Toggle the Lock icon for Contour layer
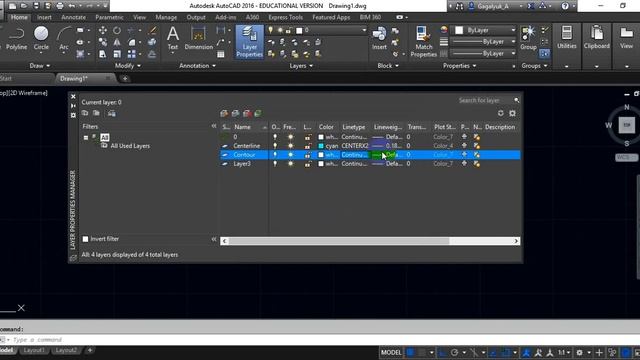Image resolution: width=640 pixels, height=360 pixels. [x=307, y=155]
